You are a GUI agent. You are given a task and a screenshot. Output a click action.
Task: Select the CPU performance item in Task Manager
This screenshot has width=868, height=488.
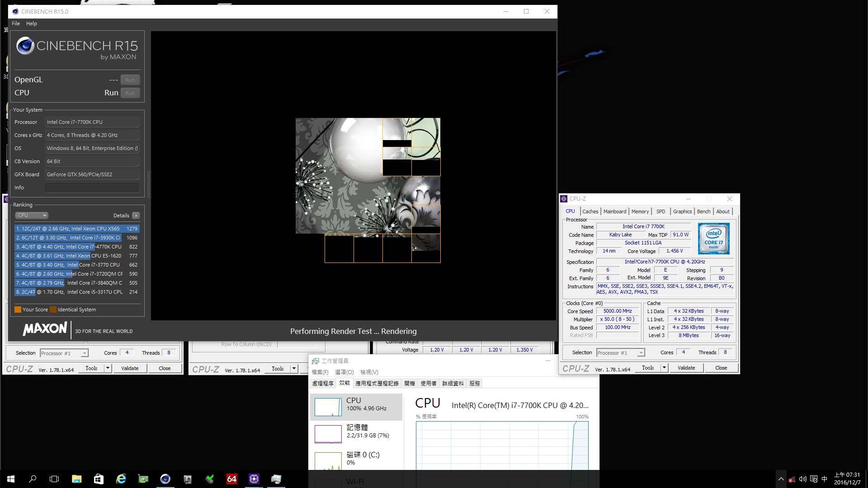(x=356, y=407)
